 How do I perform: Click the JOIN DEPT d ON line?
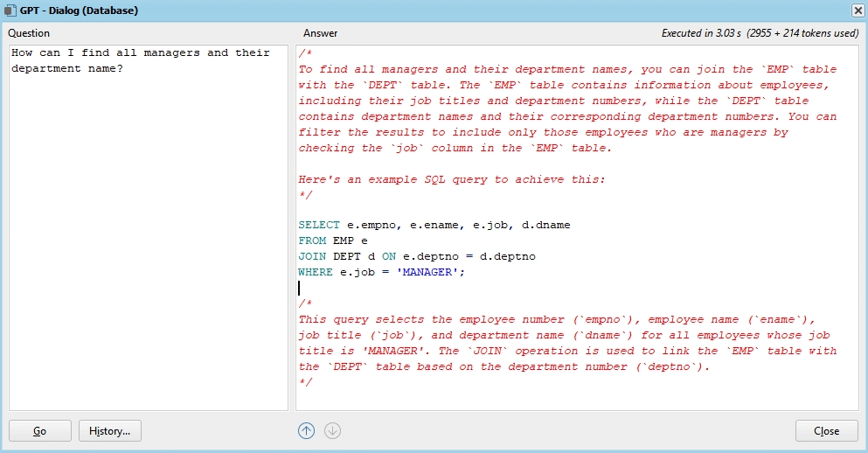click(x=417, y=256)
